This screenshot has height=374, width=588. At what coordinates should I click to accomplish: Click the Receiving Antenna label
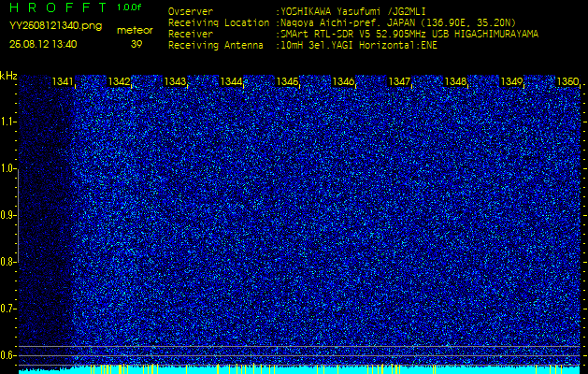(216, 46)
